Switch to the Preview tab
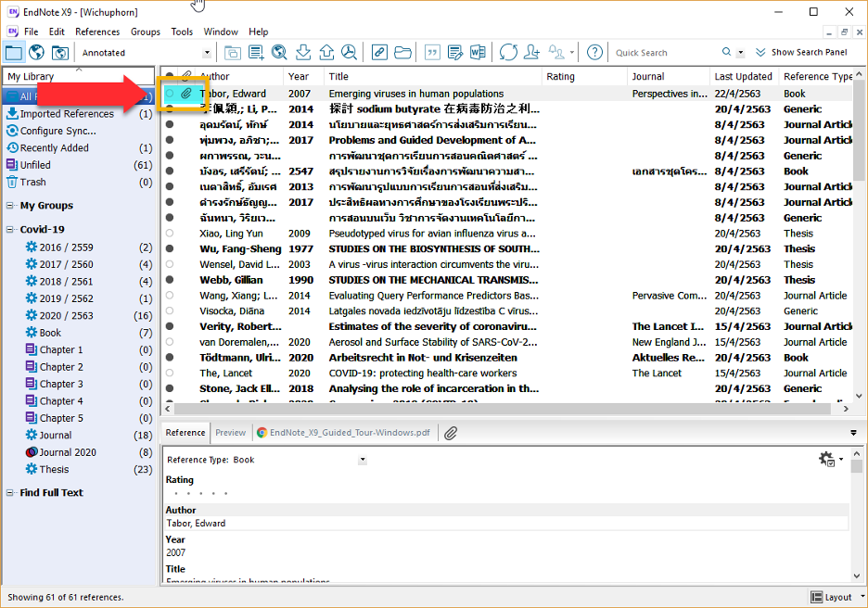The width and height of the screenshot is (868, 608). pyautogui.click(x=231, y=433)
